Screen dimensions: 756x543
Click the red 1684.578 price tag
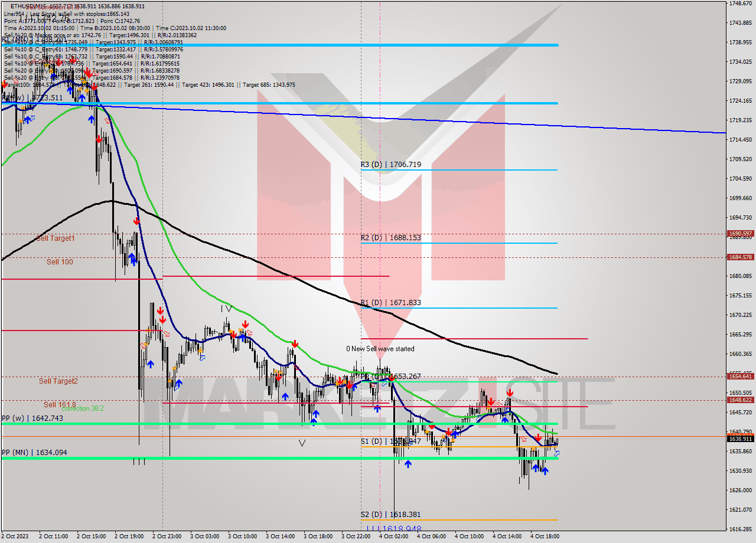pos(740,257)
